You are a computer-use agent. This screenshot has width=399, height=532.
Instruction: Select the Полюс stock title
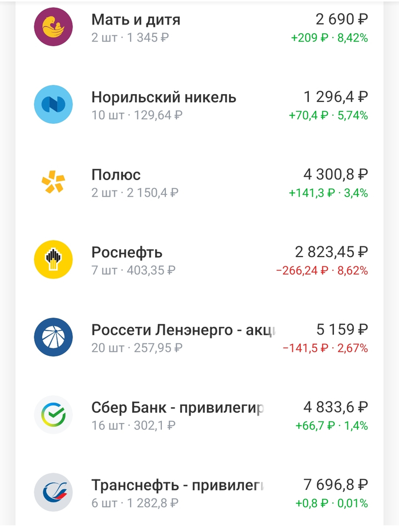click(116, 174)
